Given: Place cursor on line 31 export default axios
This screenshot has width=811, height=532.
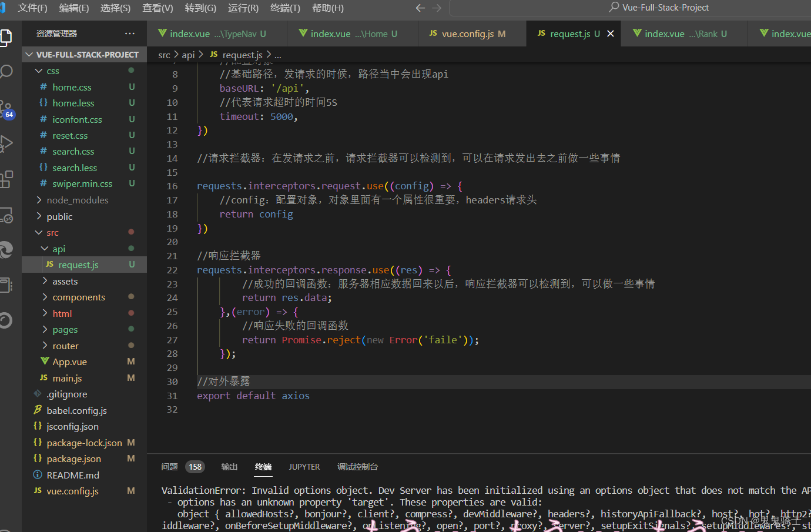Looking at the screenshot, I should pos(253,396).
